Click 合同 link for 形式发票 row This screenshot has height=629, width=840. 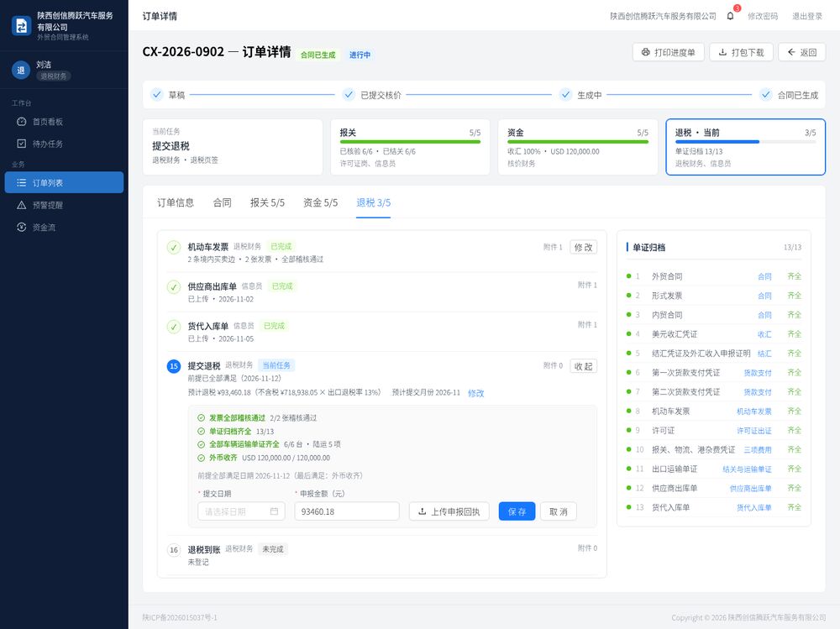tap(764, 296)
